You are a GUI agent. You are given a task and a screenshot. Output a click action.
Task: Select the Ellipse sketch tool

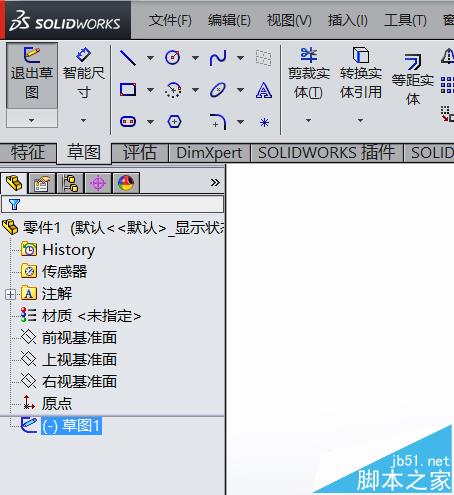point(218,90)
